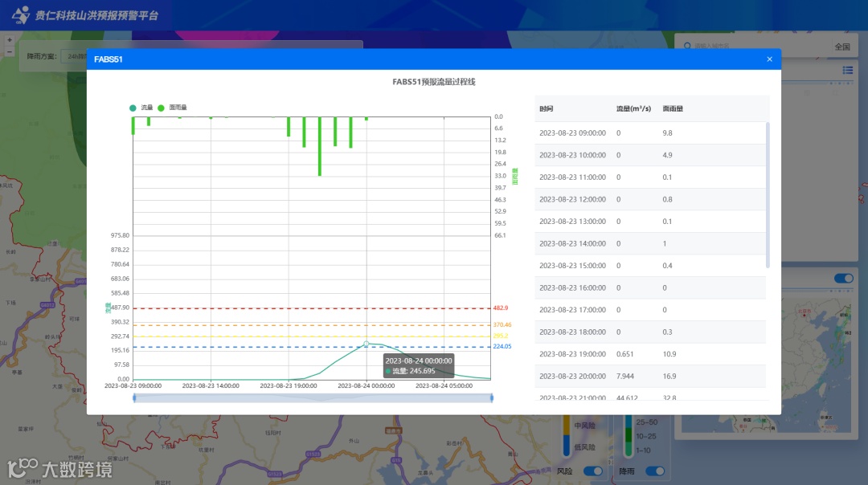
Task: Toggle the 风险 switch
Action: coord(593,471)
